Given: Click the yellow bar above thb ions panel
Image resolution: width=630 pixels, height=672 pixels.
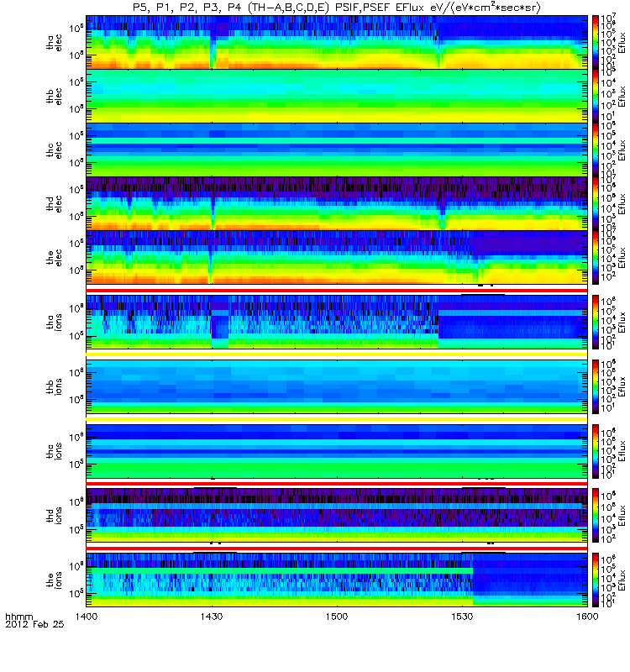Looking at the screenshot, I should coord(337,354).
